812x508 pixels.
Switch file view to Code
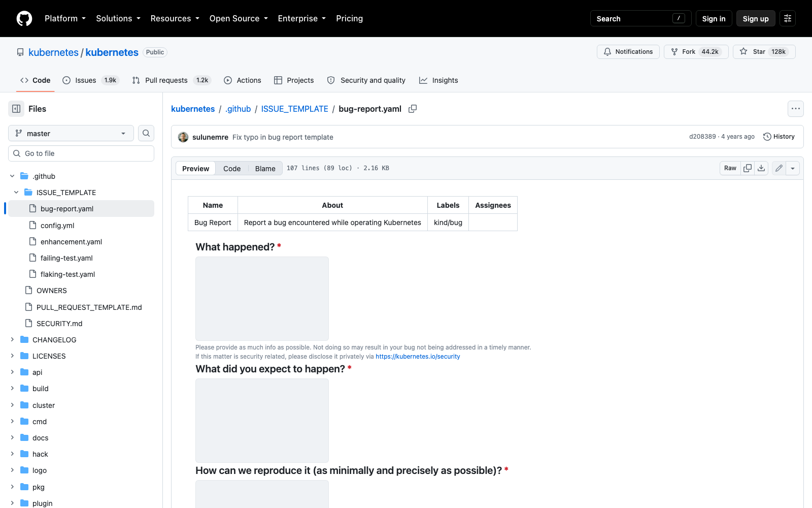pos(232,169)
